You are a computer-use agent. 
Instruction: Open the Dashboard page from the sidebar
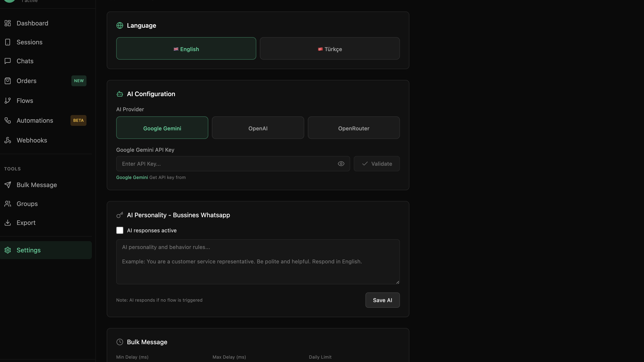click(x=32, y=23)
